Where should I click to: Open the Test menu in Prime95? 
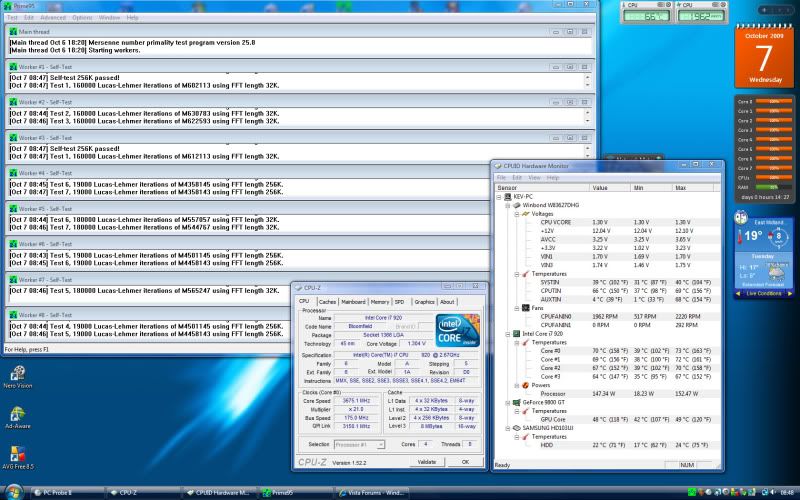pyautogui.click(x=12, y=17)
